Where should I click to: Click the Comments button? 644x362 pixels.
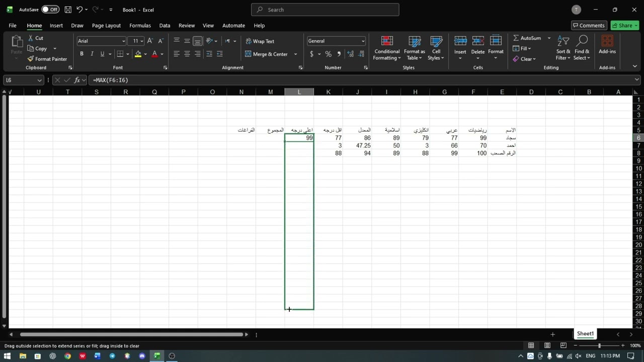pyautogui.click(x=589, y=26)
